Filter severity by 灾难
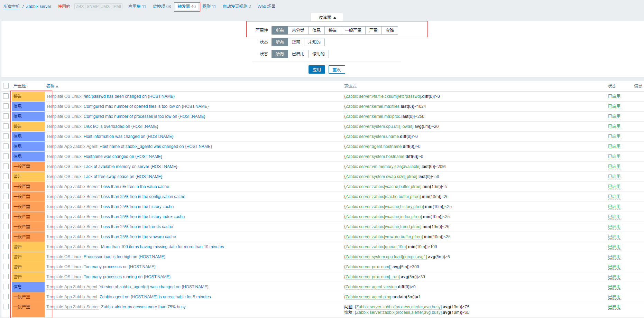Screen dimensions: 644x318 [390, 30]
